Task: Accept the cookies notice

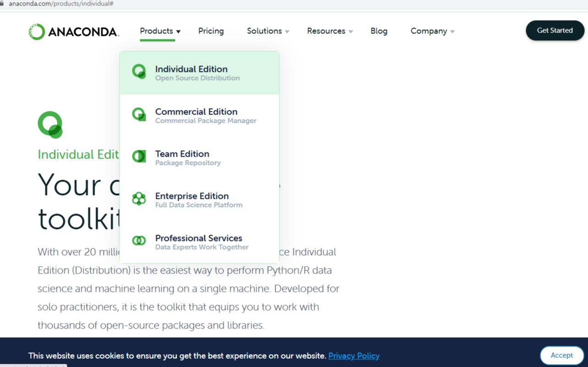Action: click(x=561, y=355)
